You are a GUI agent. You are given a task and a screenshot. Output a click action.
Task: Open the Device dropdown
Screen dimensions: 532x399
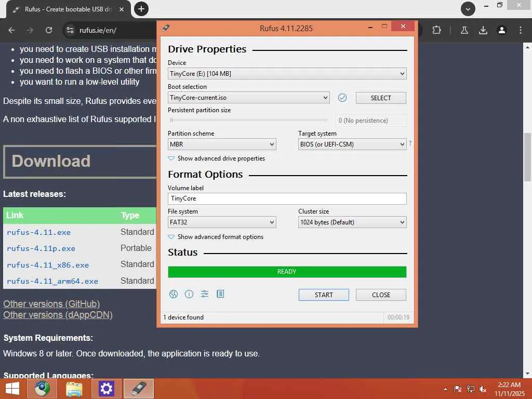click(287, 74)
